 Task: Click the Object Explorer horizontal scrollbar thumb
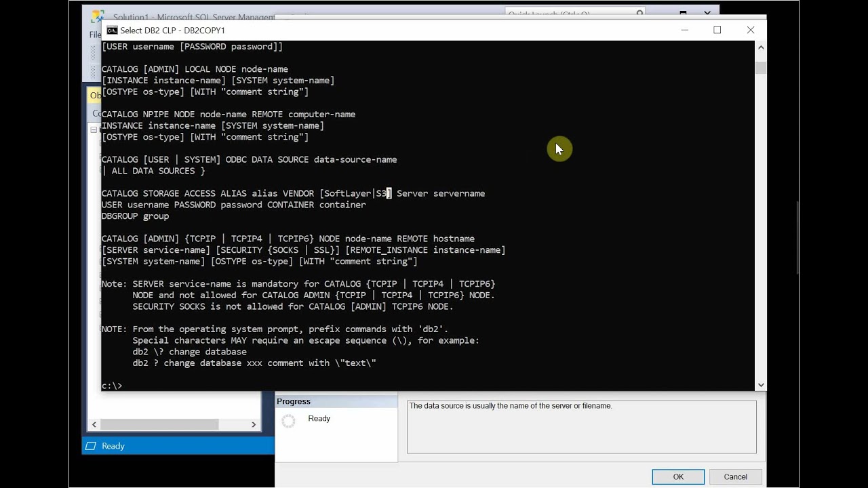pos(159,424)
